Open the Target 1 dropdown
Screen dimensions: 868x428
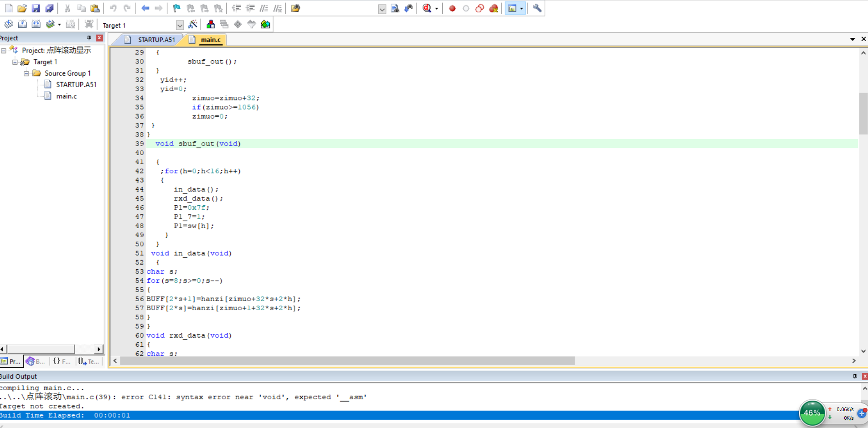(x=180, y=25)
